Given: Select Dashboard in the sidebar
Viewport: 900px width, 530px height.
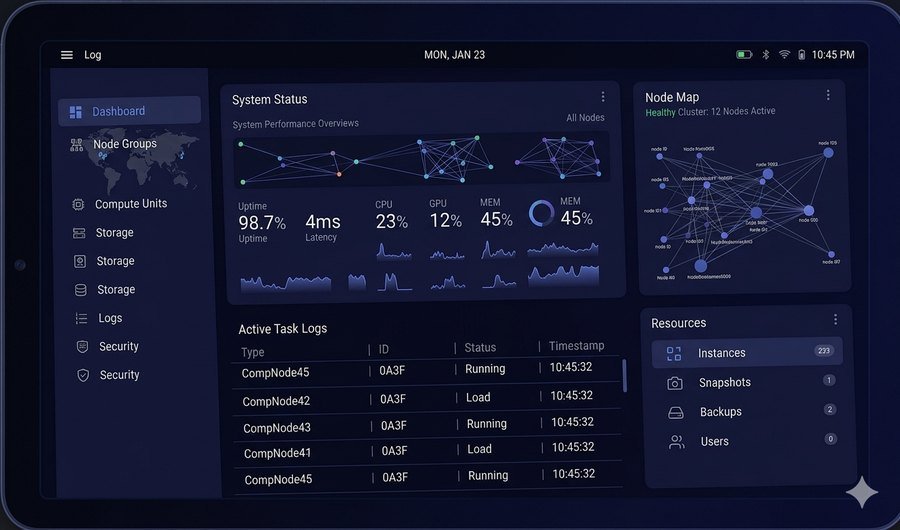Looking at the screenshot, I should 130,111.
